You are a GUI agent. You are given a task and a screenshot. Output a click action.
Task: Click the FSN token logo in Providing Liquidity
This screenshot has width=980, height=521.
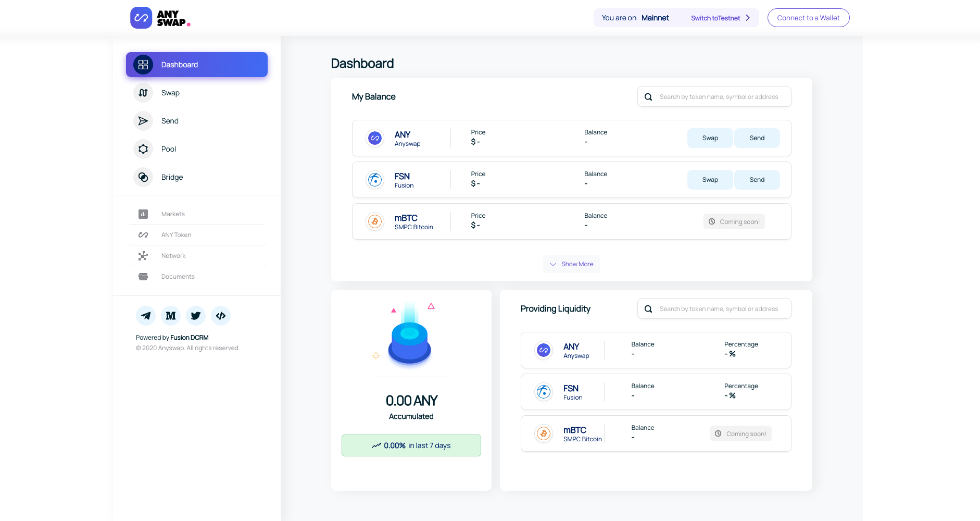pos(544,392)
